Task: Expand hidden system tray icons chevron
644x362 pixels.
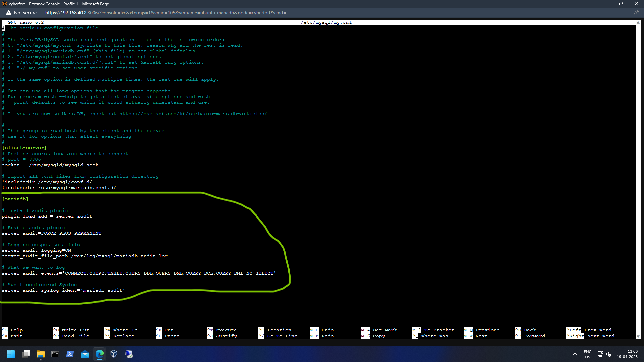Action: click(575, 354)
